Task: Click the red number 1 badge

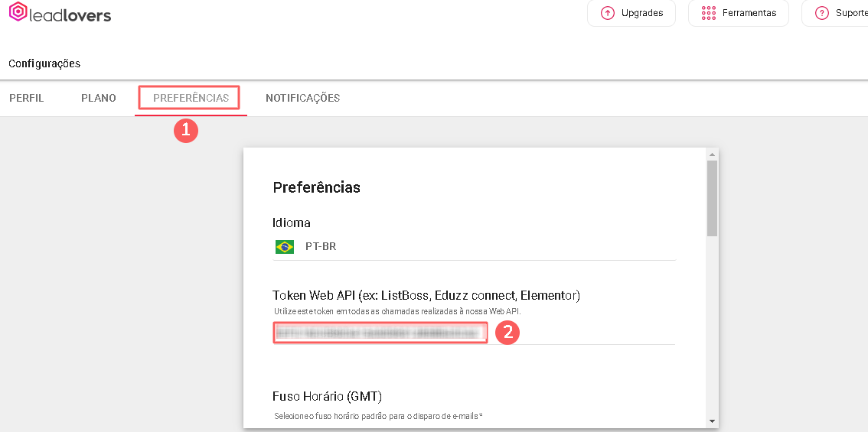Action: click(185, 129)
